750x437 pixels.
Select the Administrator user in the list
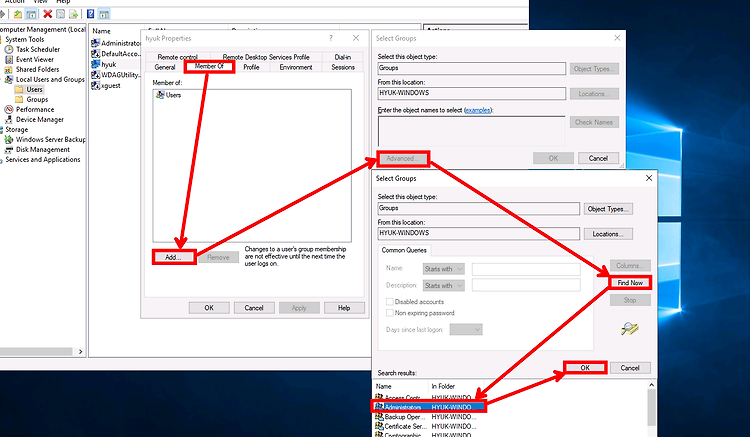pyautogui.click(x=116, y=43)
